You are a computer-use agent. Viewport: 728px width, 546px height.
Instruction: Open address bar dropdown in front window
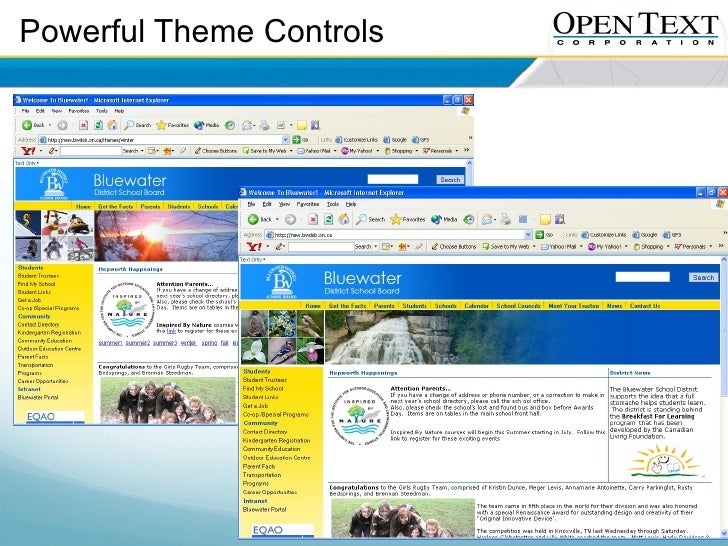coord(528,235)
